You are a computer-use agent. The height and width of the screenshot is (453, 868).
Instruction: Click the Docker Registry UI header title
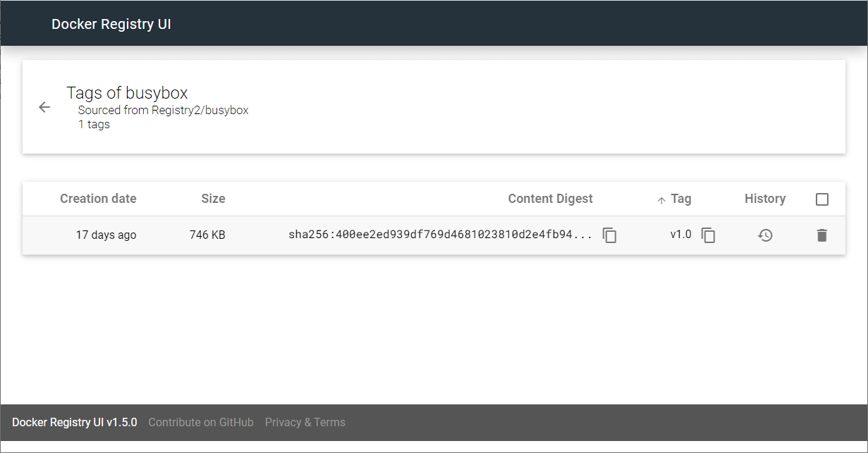tap(111, 24)
